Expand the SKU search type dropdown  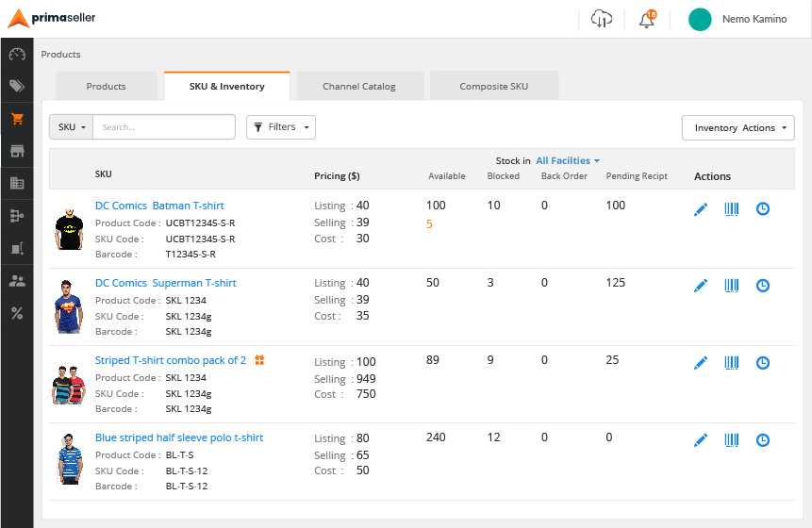pos(72,127)
